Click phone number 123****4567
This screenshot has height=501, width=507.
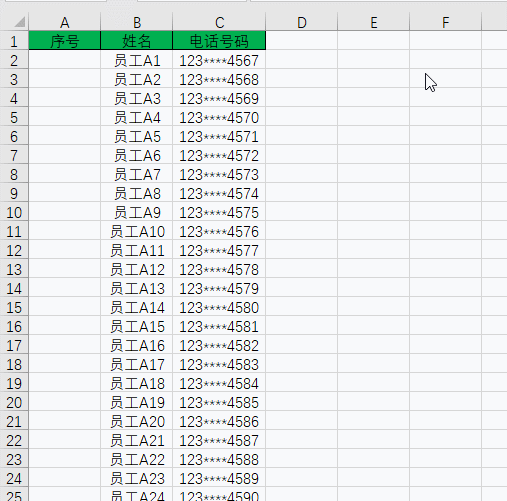click(219, 60)
